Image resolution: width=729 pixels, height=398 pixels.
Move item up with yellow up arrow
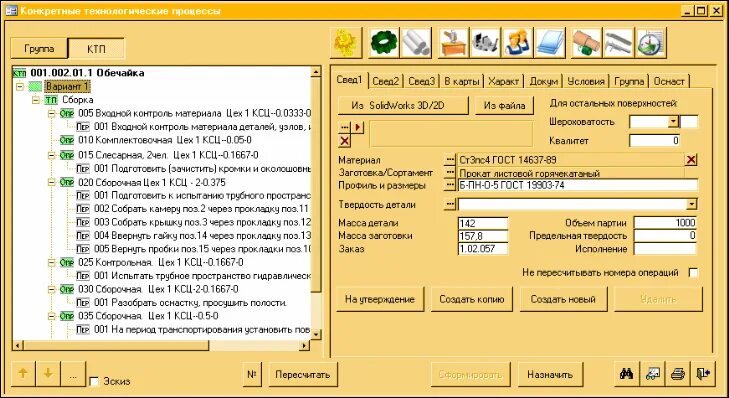click(x=23, y=374)
